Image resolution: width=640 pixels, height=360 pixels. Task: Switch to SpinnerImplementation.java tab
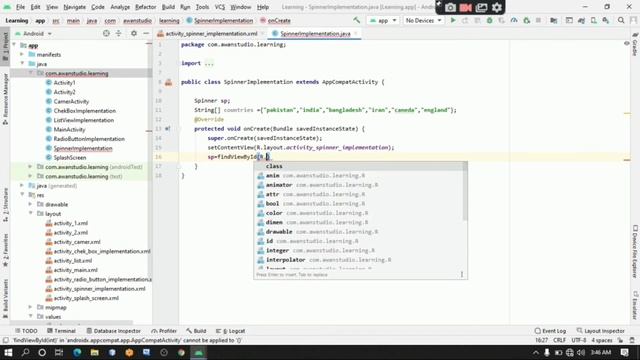pyautogui.click(x=315, y=33)
